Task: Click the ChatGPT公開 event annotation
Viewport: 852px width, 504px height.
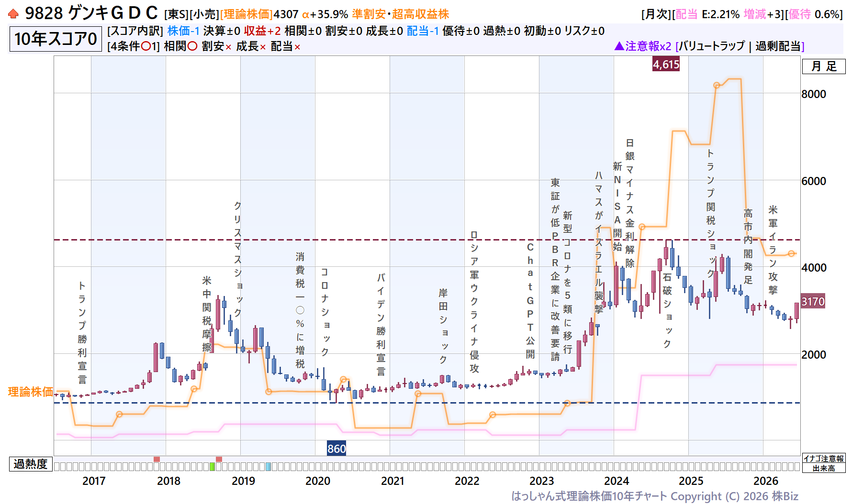Action: pyautogui.click(x=530, y=301)
